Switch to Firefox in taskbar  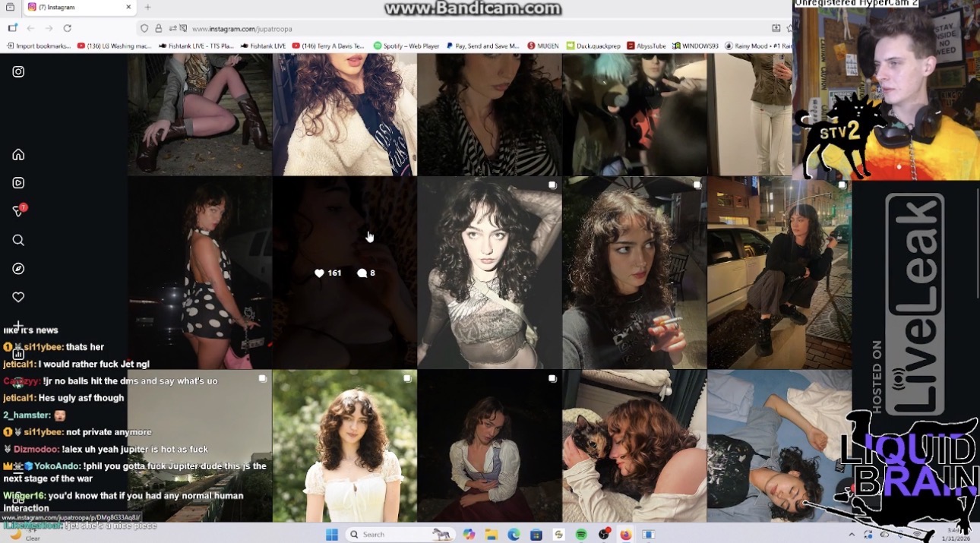[x=626, y=535]
